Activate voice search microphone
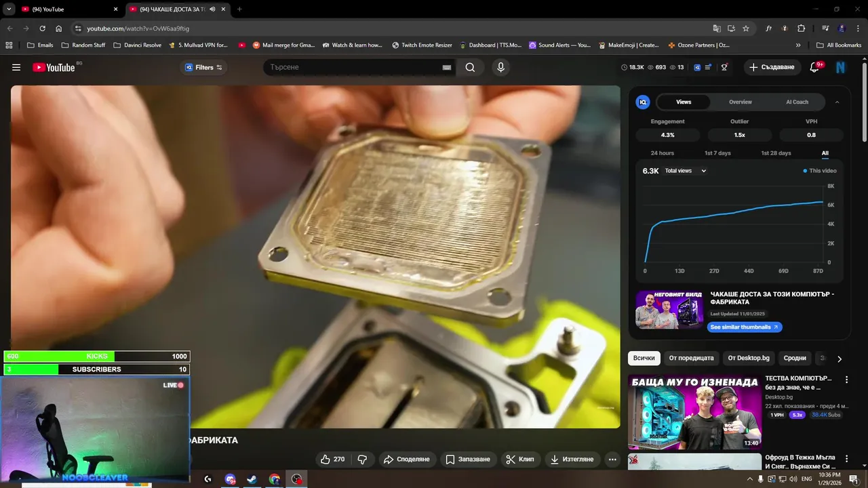The height and width of the screenshot is (488, 868). 500,67
